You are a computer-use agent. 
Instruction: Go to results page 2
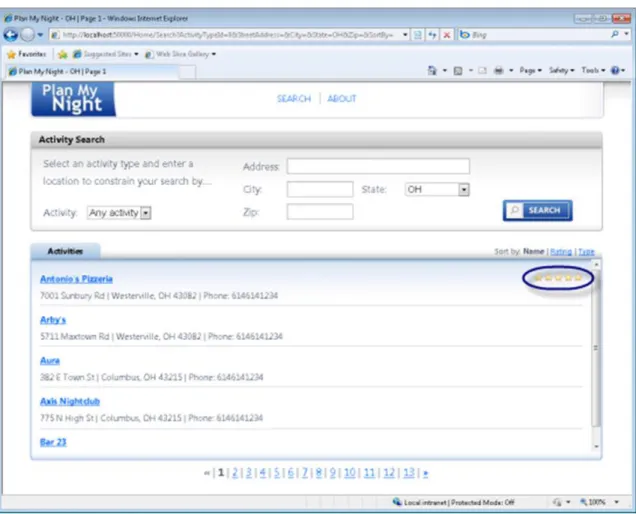(x=234, y=473)
